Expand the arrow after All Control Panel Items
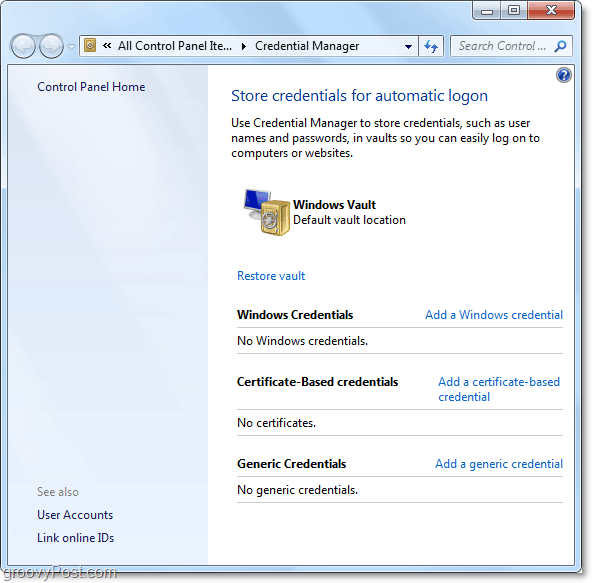Image resolution: width=592 pixels, height=583 pixels. [244, 46]
